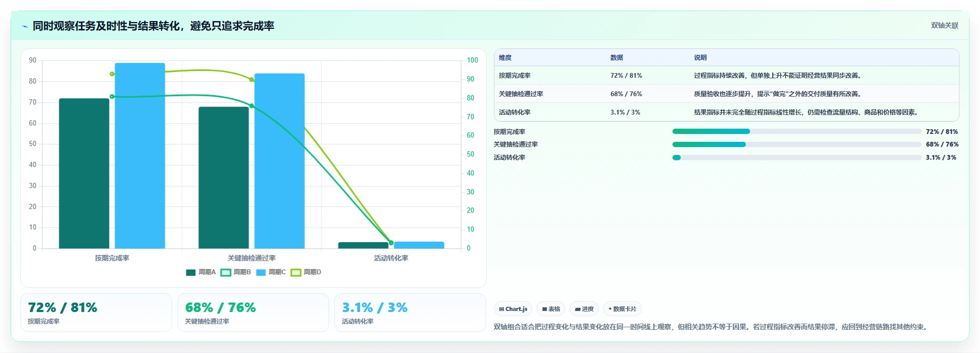The width and height of the screenshot is (980, 353).
Task: Click the 关键抽检通过率 progress bar
Action: click(x=797, y=144)
